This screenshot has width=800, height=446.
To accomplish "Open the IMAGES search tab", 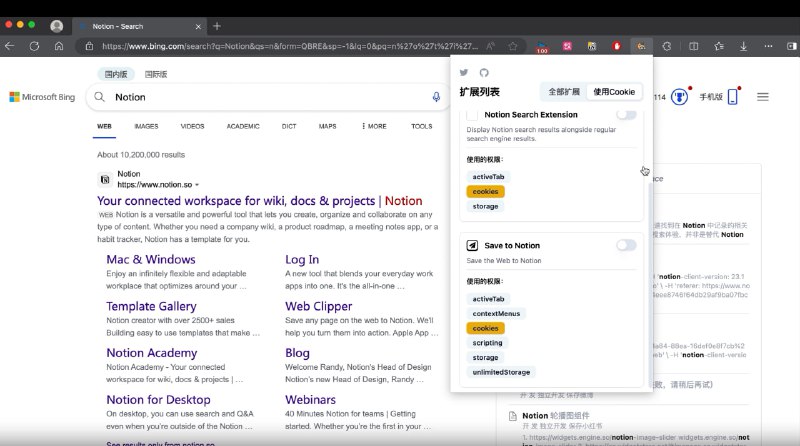I will coord(146,126).
